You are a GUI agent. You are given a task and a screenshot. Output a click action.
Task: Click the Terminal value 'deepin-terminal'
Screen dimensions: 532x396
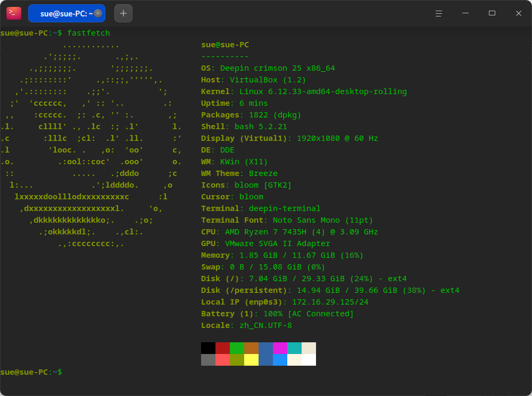click(284, 208)
